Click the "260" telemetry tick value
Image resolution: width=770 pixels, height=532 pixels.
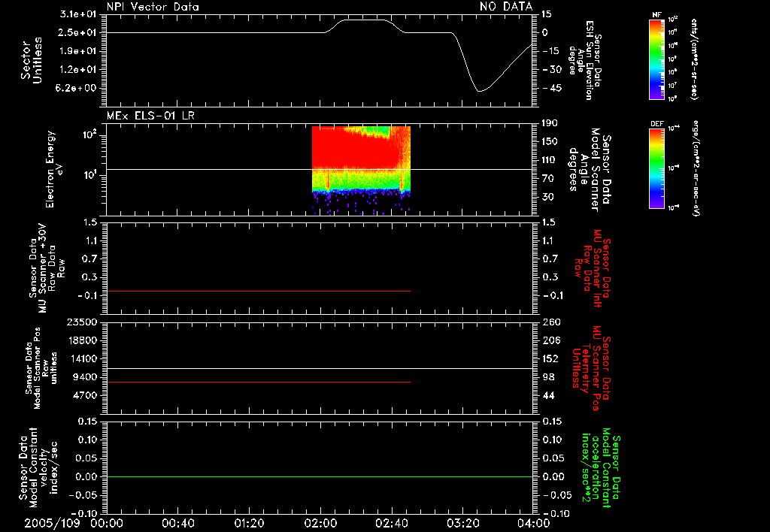pyautogui.click(x=551, y=322)
